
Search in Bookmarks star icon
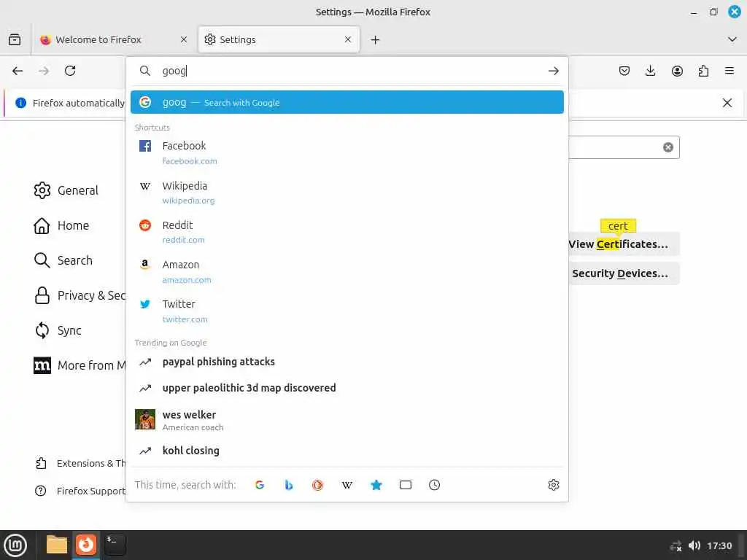(x=376, y=485)
